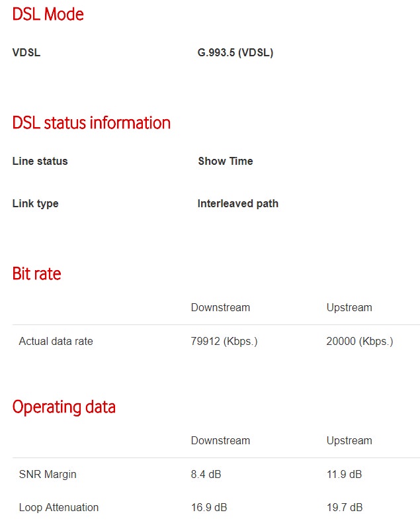Select the VDSL label

pyautogui.click(x=26, y=52)
